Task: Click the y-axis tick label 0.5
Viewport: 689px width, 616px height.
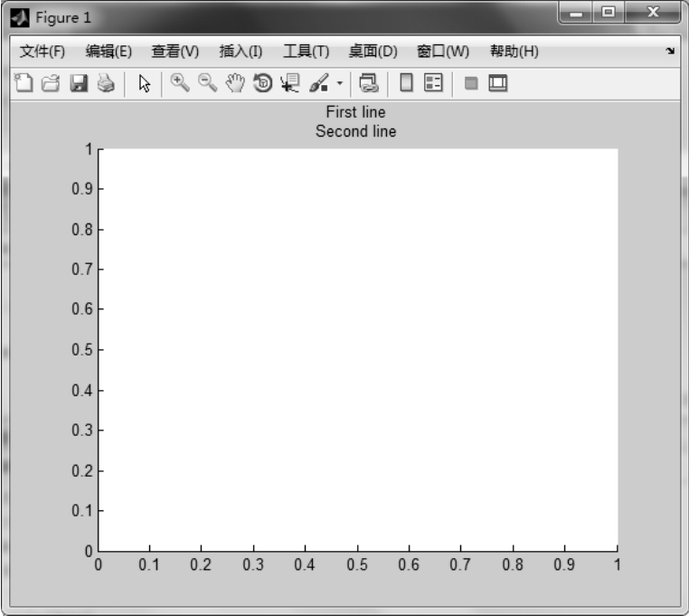Action: click(x=82, y=350)
